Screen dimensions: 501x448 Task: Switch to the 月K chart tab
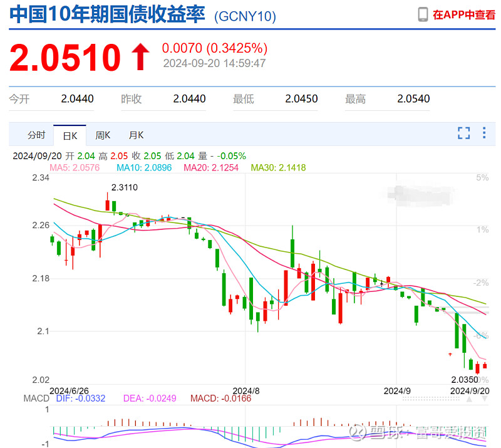[x=136, y=135]
